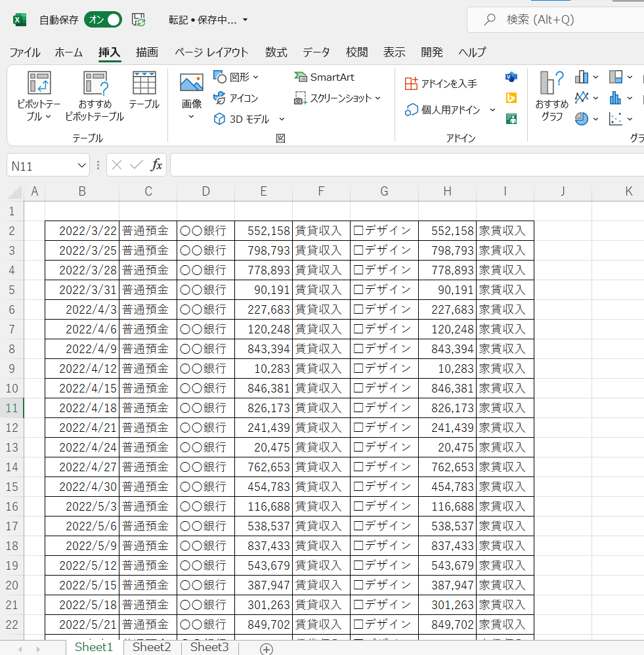Image resolution: width=644 pixels, height=655 pixels.
Task: Insert a table with テーブル icon
Action: coord(144,84)
